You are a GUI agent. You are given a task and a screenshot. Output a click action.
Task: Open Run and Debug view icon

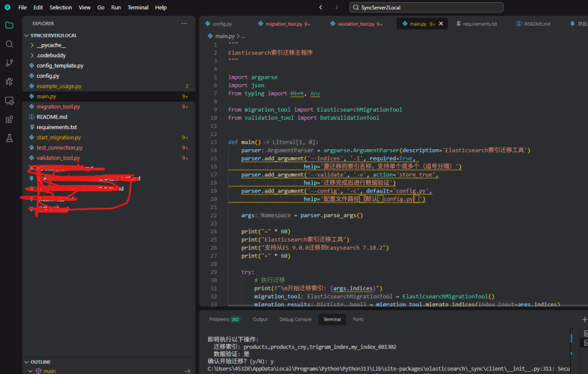coord(9,82)
